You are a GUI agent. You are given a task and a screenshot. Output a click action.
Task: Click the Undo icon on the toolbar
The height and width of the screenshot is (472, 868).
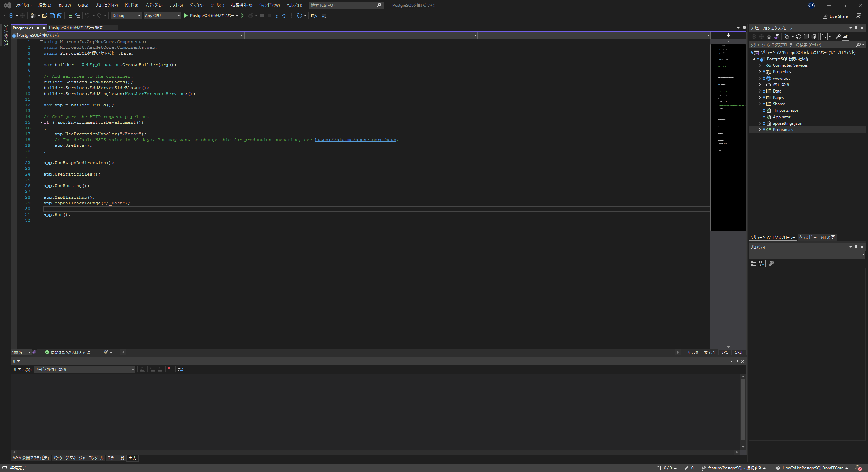coord(87,16)
